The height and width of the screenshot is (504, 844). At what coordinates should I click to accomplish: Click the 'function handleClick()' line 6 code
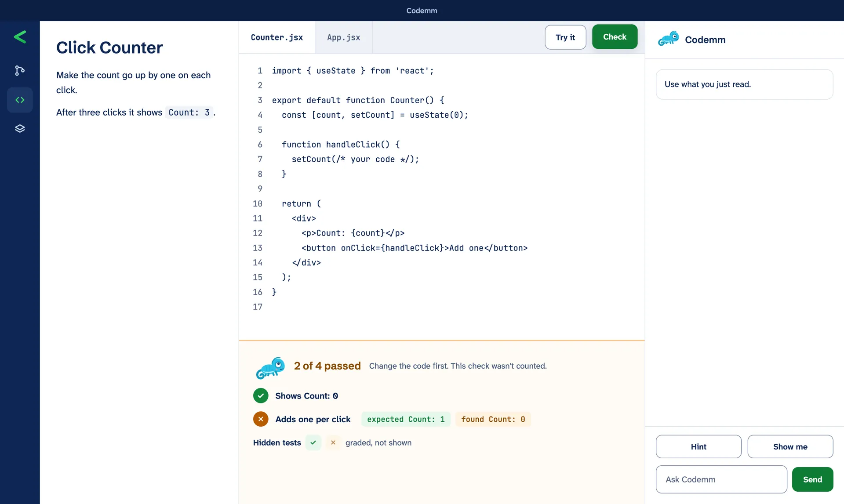(341, 145)
